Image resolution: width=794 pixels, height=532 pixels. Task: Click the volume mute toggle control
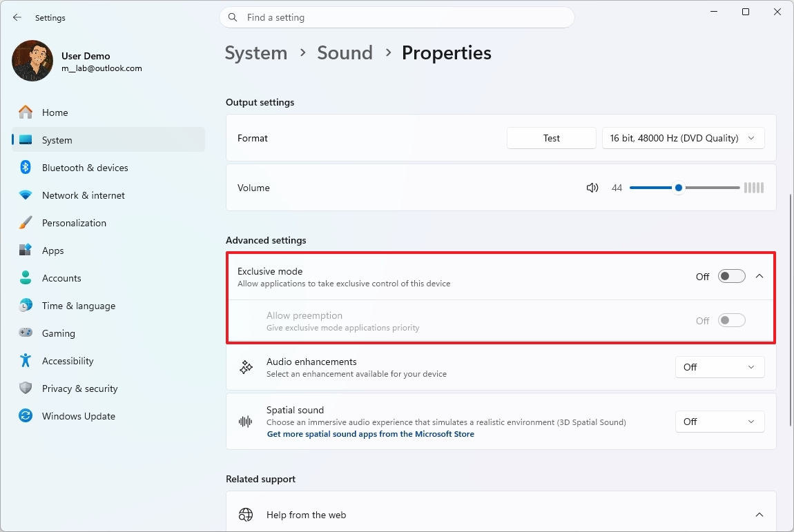pyautogui.click(x=592, y=187)
